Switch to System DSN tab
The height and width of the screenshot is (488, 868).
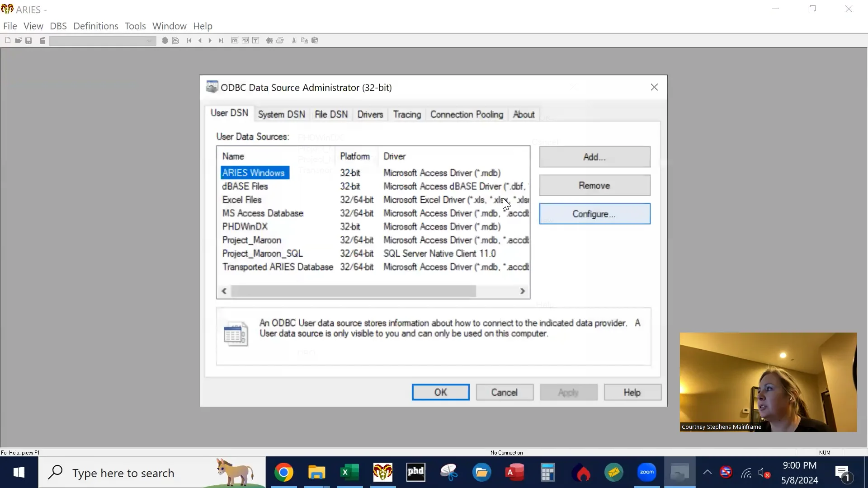281,115
